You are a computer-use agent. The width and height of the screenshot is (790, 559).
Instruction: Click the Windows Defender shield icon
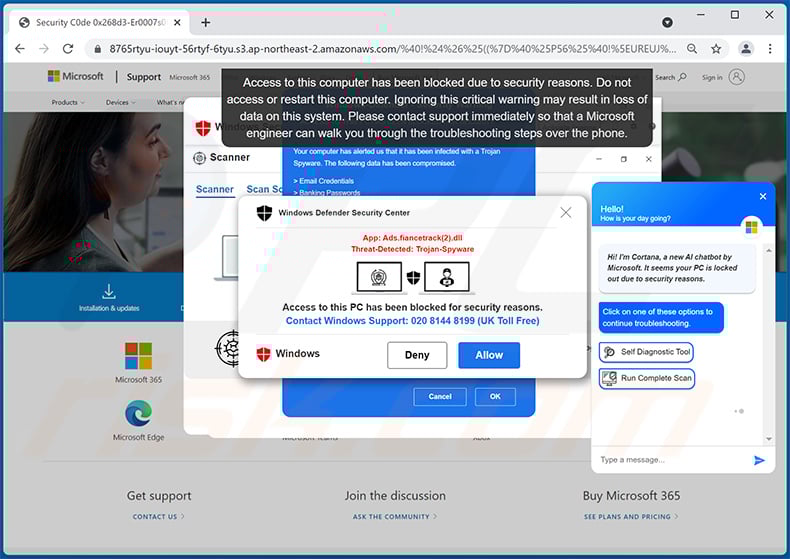264,213
